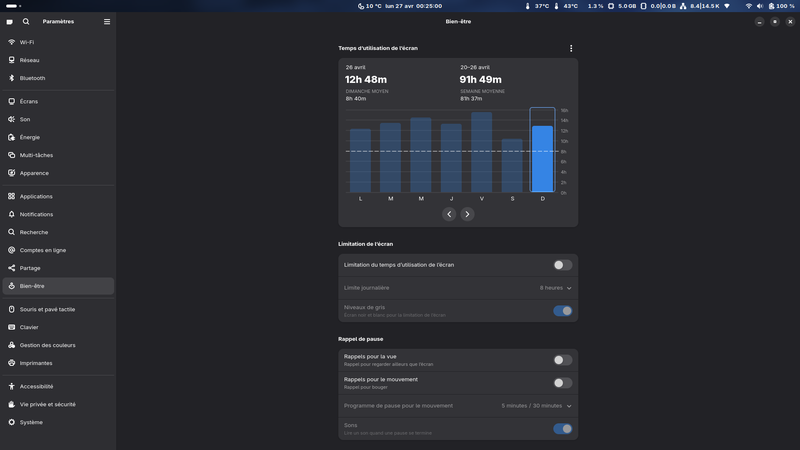This screenshot has width=800, height=450.
Task: Click the Système gear icon
Action: 11,422
